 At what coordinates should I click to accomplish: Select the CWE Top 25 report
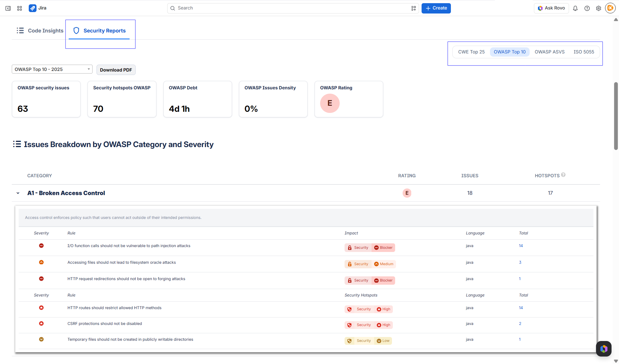coord(471,52)
